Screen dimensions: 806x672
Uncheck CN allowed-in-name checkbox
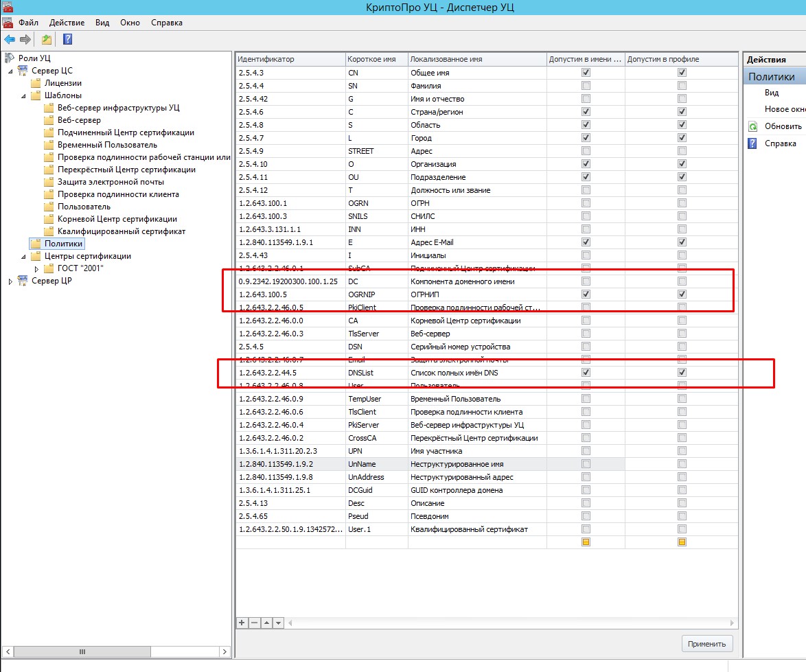click(586, 73)
